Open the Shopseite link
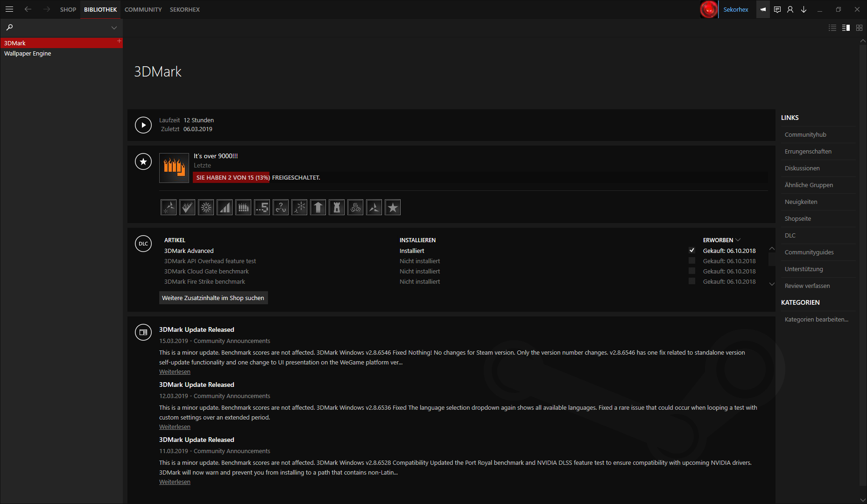The width and height of the screenshot is (867, 504). (x=798, y=218)
